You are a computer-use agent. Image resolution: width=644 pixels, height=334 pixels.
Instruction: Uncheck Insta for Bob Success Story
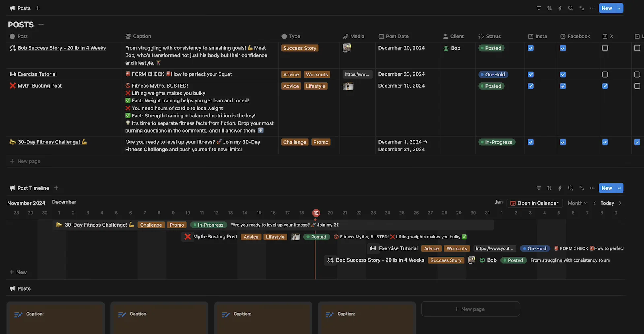(x=531, y=48)
